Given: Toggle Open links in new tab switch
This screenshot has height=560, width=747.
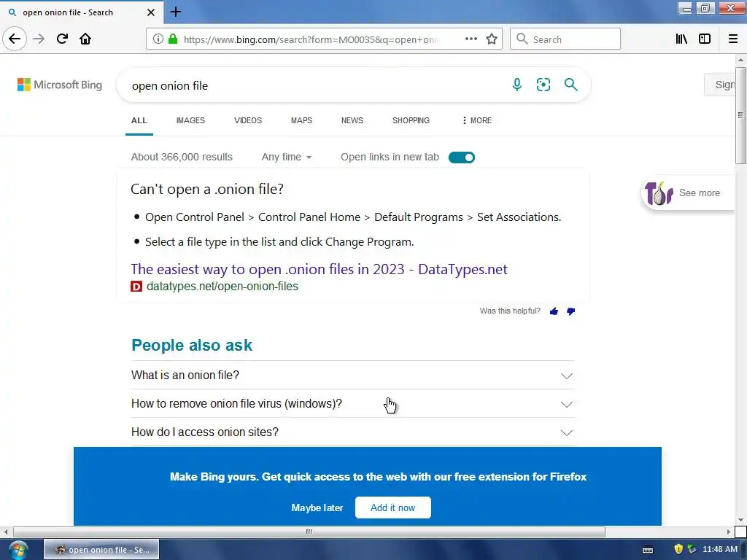Looking at the screenshot, I should point(462,157).
